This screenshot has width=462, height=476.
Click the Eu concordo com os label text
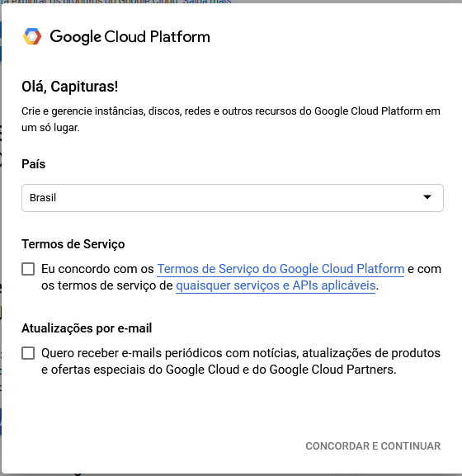(97, 269)
